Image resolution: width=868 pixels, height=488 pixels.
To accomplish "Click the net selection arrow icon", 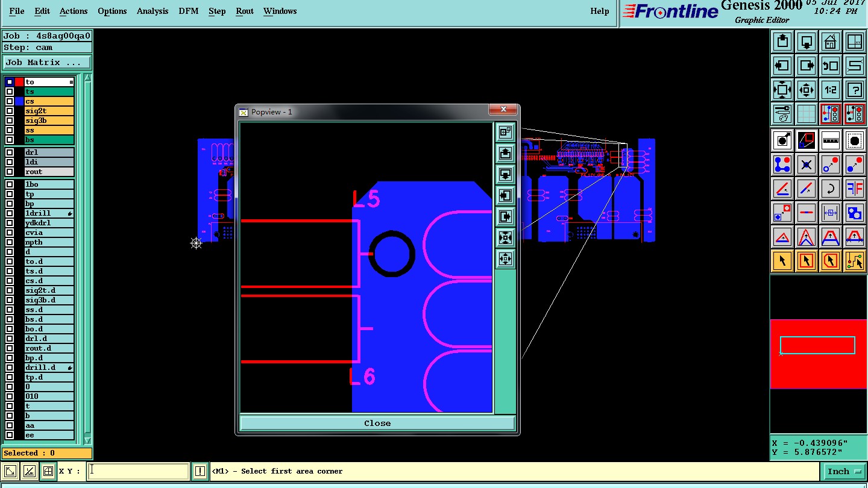I will 855,261.
